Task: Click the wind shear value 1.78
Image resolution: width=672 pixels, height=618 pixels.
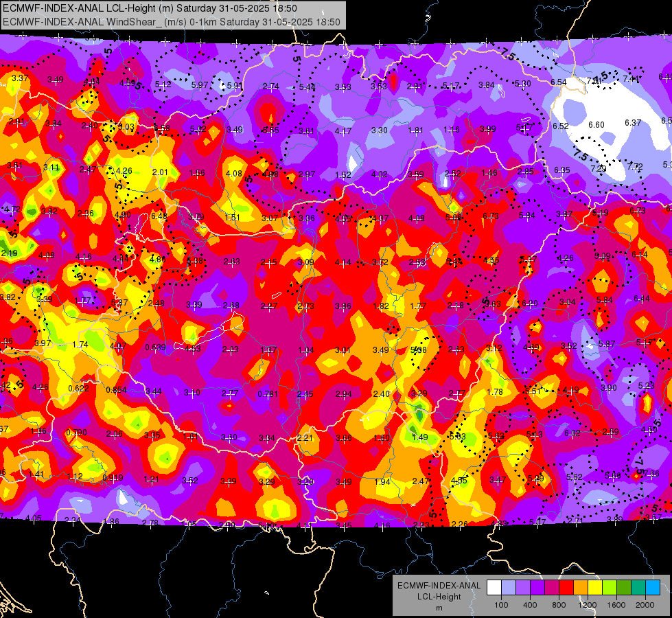Action: coord(495,391)
